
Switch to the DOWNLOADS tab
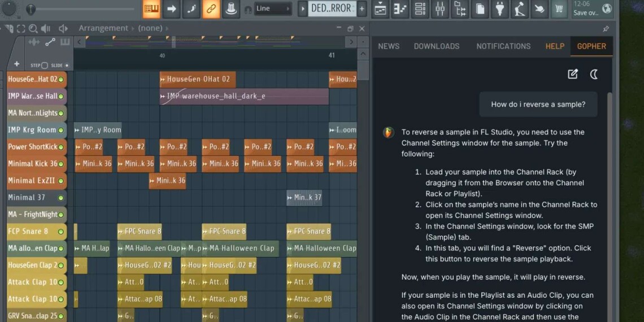pos(436,46)
